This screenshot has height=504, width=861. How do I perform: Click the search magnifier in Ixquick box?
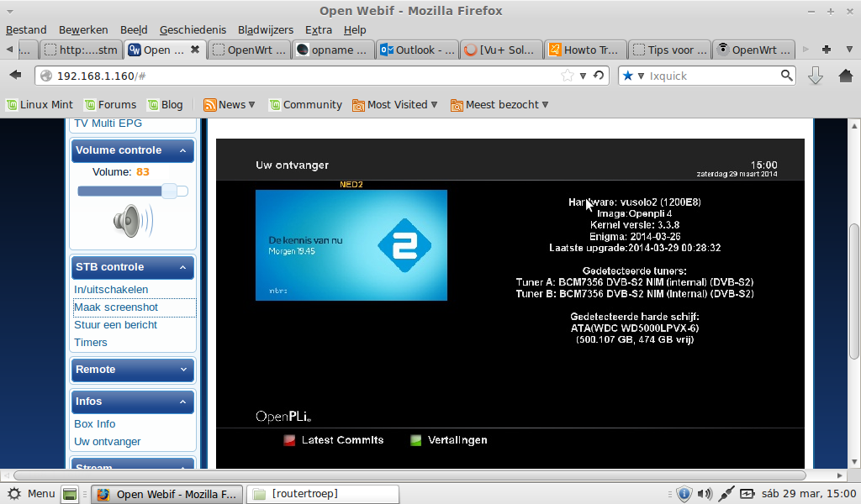pos(787,76)
